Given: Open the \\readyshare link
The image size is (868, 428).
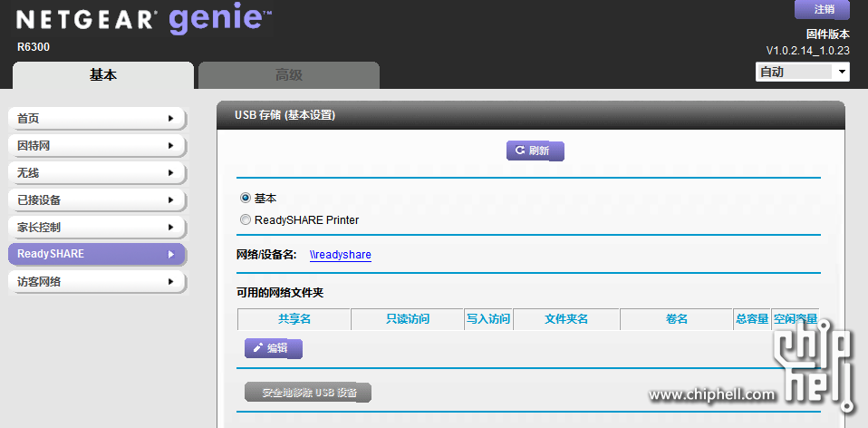Looking at the screenshot, I should pos(341,255).
